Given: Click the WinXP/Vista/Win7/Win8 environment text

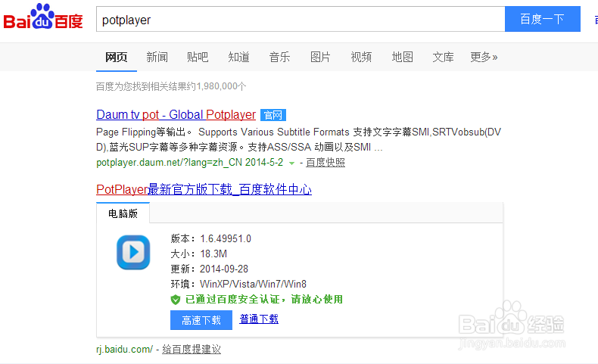Looking at the screenshot, I should tap(254, 285).
